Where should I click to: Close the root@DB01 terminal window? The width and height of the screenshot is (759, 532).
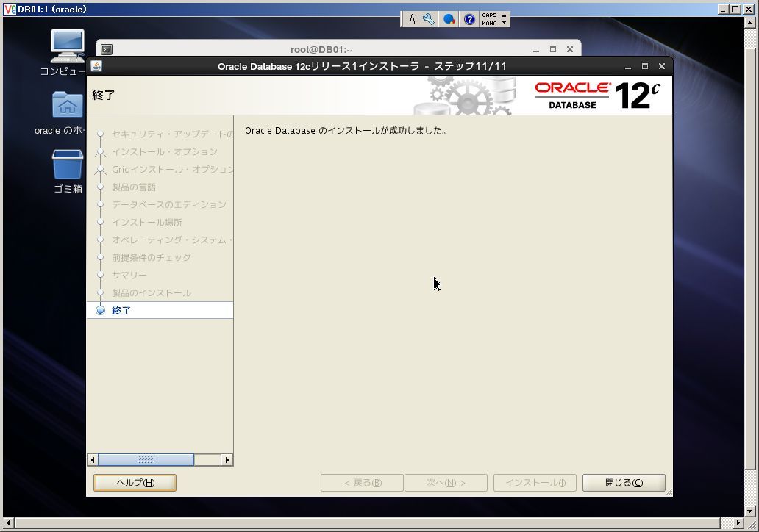[x=570, y=49]
